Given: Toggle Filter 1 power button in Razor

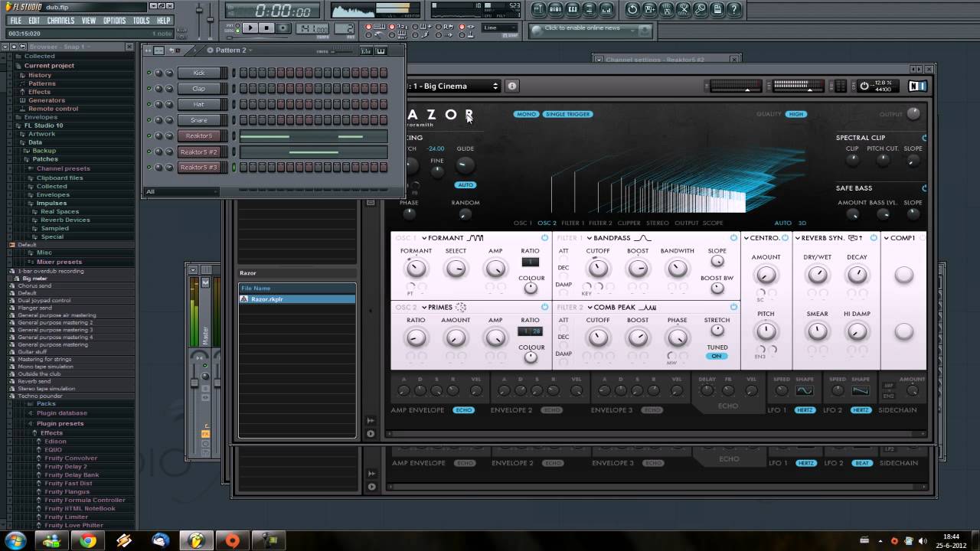Looking at the screenshot, I should coord(733,238).
